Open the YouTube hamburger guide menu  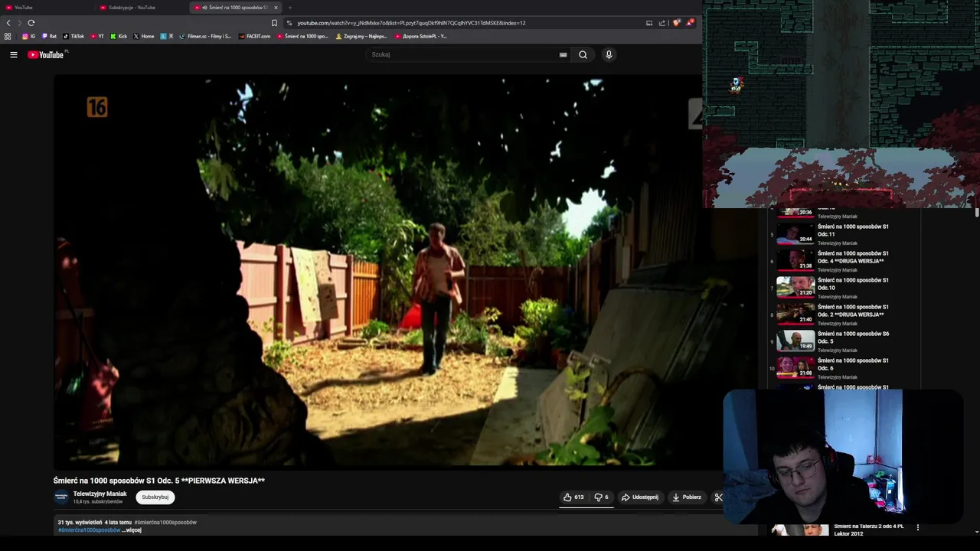[x=13, y=54]
